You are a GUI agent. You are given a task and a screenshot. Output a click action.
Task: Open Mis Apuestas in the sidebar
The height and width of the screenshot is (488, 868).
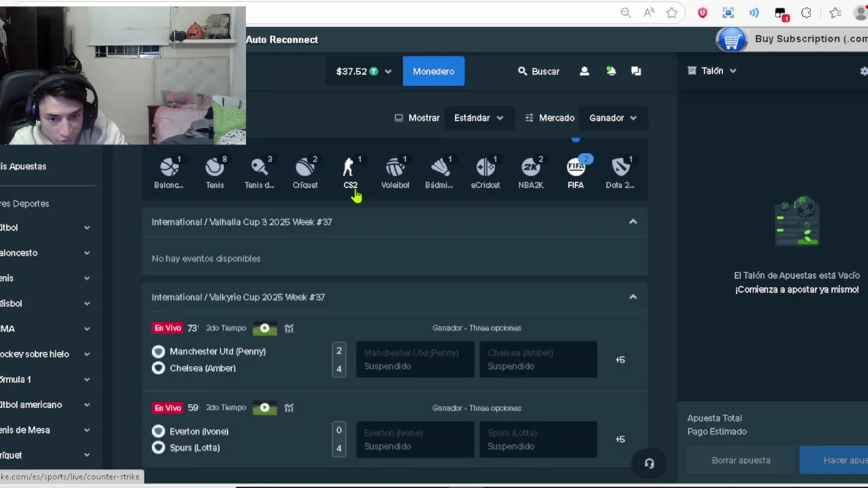[x=23, y=166]
